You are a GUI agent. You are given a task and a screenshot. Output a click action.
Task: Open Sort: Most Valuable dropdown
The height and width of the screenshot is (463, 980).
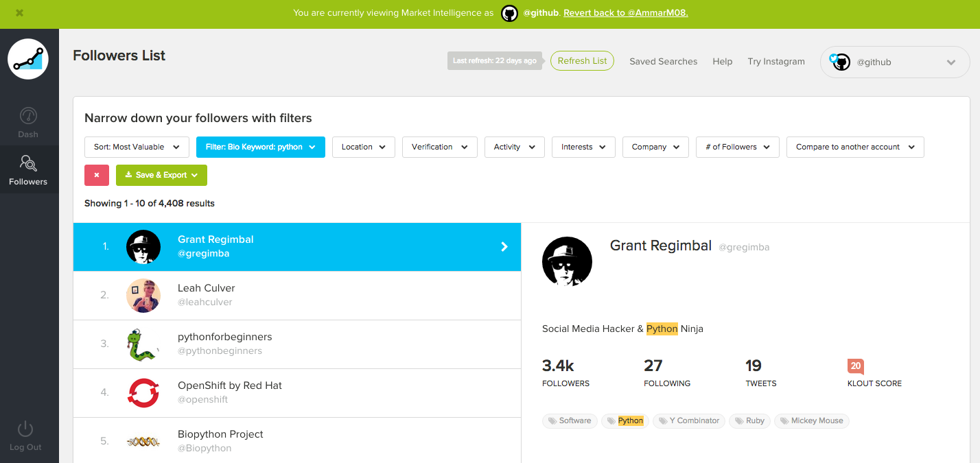coord(137,147)
